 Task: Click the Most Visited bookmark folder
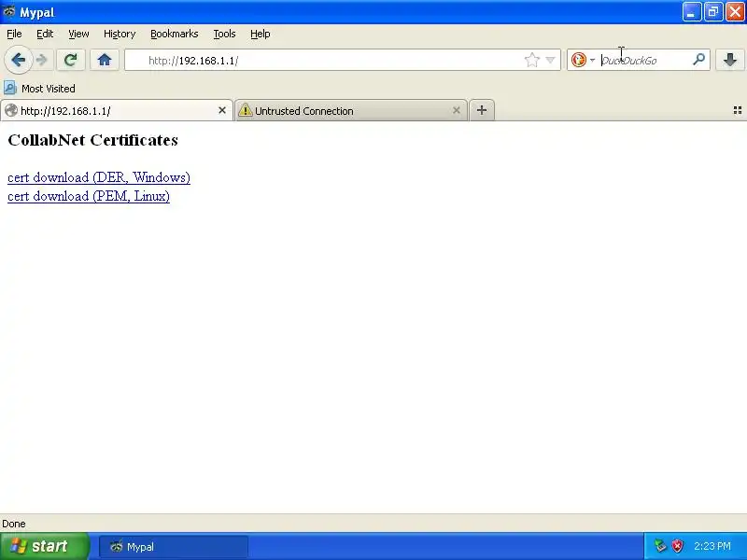point(39,88)
